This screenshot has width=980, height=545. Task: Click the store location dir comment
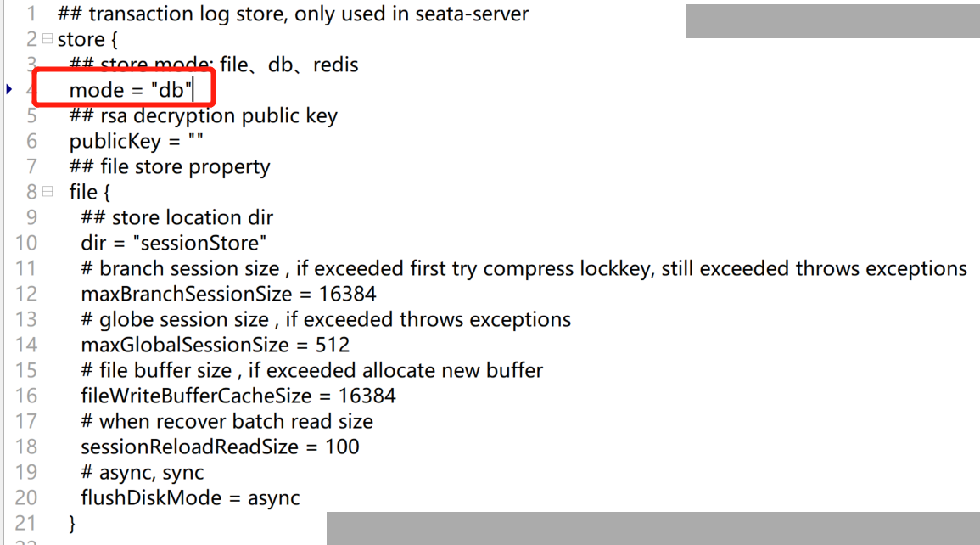click(x=176, y=217)
